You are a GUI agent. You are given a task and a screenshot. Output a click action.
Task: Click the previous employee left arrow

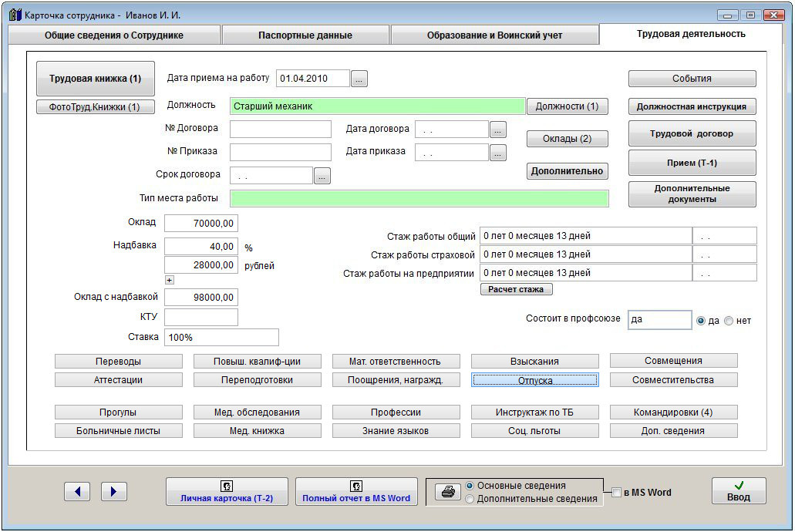pos(77,491)
